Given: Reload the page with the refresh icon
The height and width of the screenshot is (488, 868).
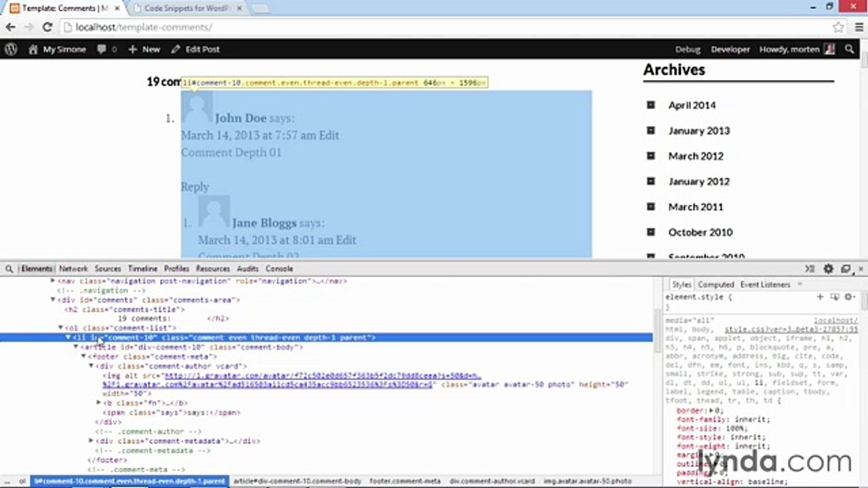Looking at the screenshot, I should tap(47, 27).
